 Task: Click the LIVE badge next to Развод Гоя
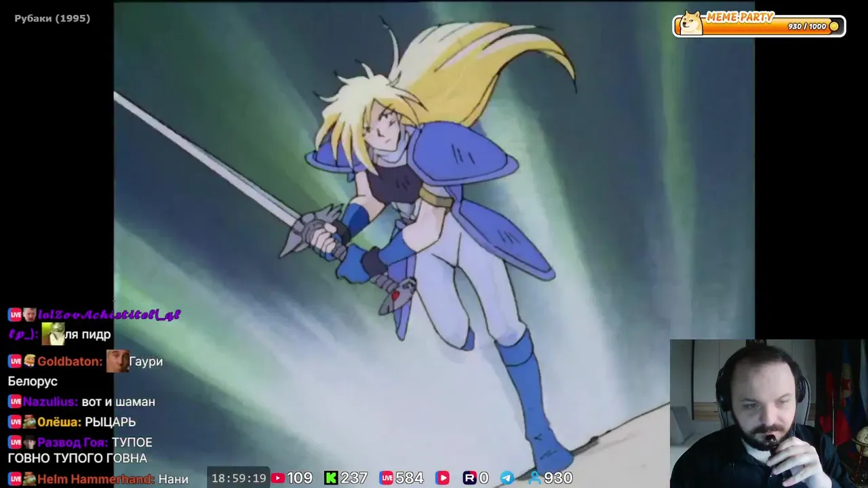15,443
